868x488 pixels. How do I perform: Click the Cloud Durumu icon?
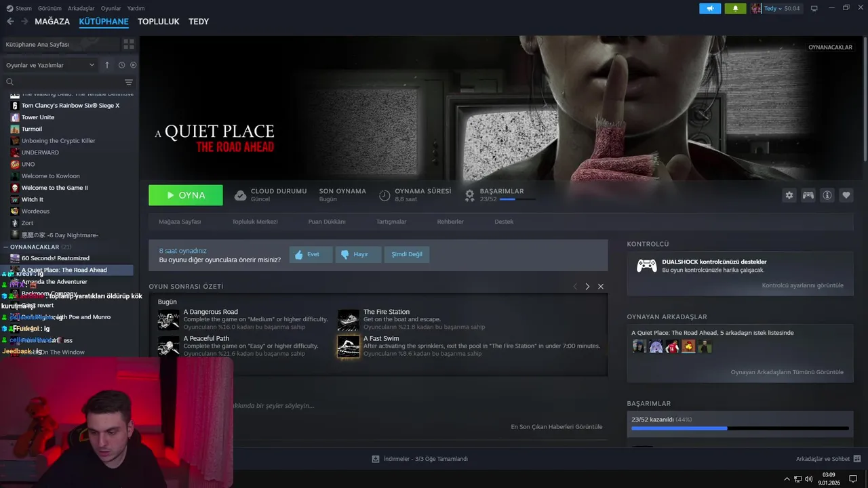(240, 195)
